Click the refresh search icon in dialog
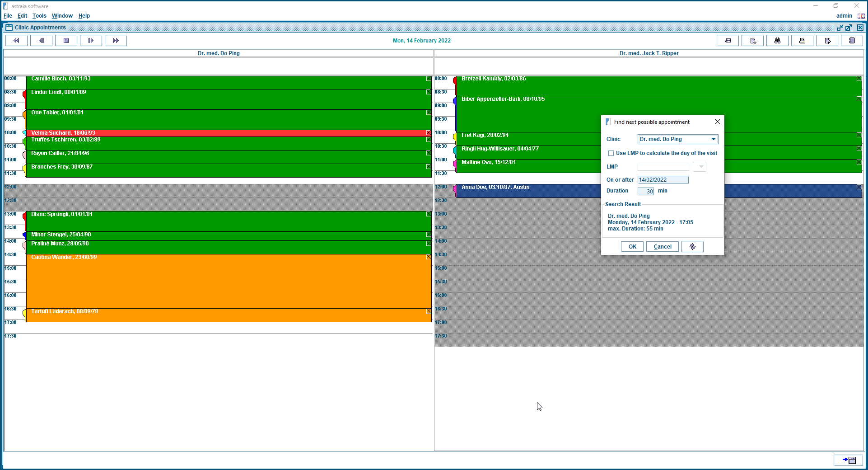This screenshot has height=470, width=868. pos(692,247)
